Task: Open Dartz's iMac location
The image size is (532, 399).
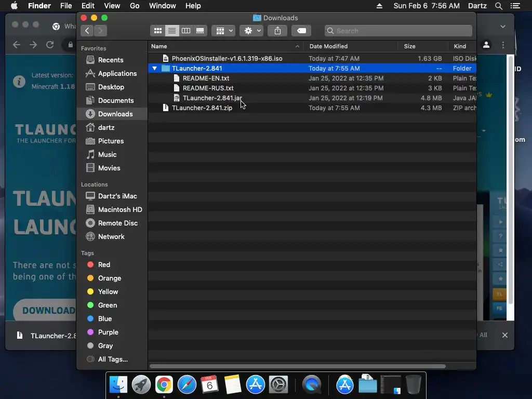Action: [111, 196]
